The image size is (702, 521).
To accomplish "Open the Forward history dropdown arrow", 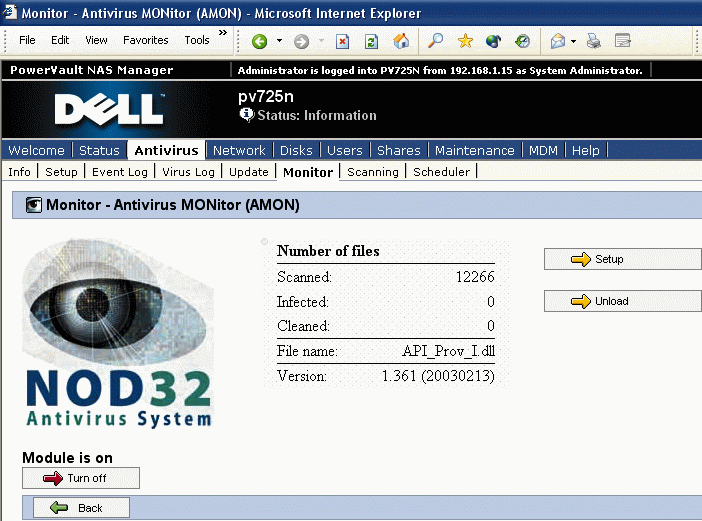I will (x=321, y=41).
